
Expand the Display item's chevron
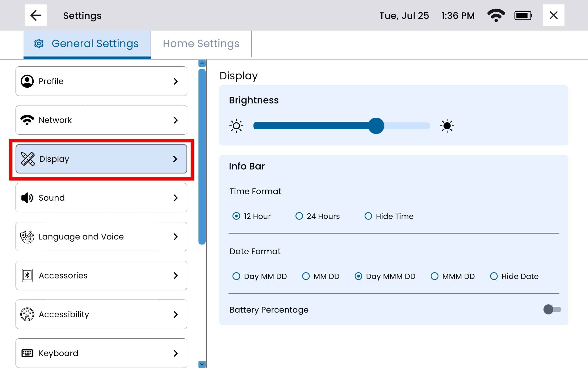175,159
